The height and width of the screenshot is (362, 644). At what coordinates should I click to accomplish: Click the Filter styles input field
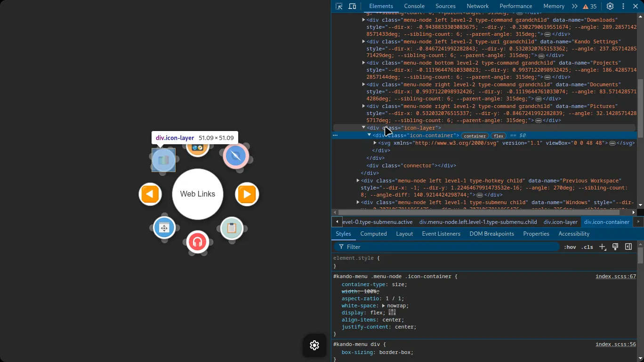pos(447,247)
